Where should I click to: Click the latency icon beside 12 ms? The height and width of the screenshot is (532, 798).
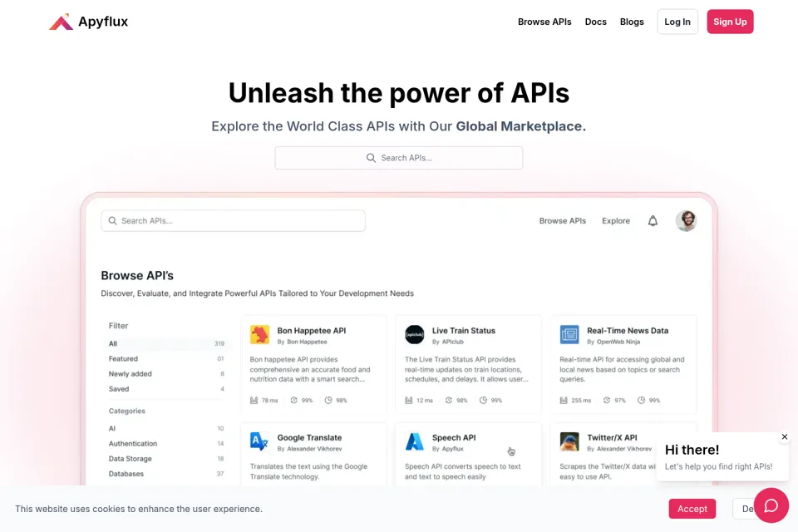(409, 400)
